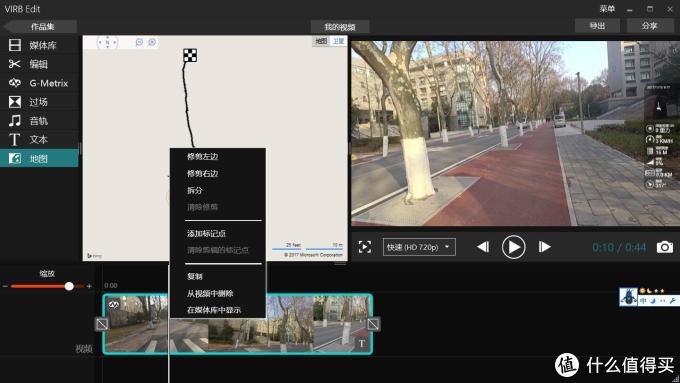This screenshot has width=680, height=383.
Task: Switch map to 地图 road view
Action: pyautogui.click(x=321, y=41)
